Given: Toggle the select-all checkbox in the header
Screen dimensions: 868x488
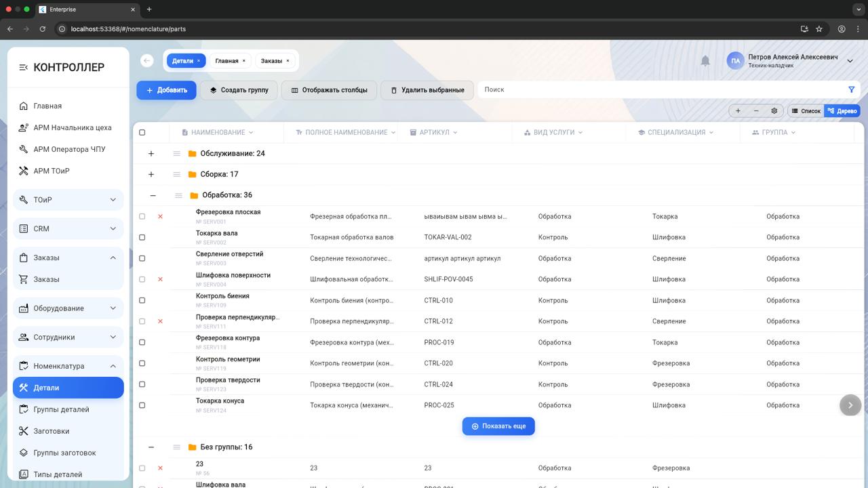Looking at the screenshot, I should 142,132.
